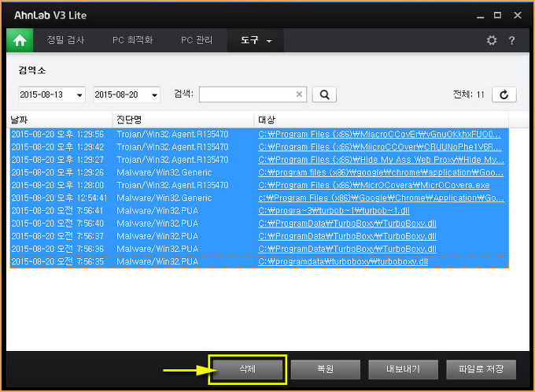The height and width of the screenshot is (392, 535).
Task: Open the programdata turboboxy.dll lowercase link
Action: pyautogui.click(x=343, y=261)
